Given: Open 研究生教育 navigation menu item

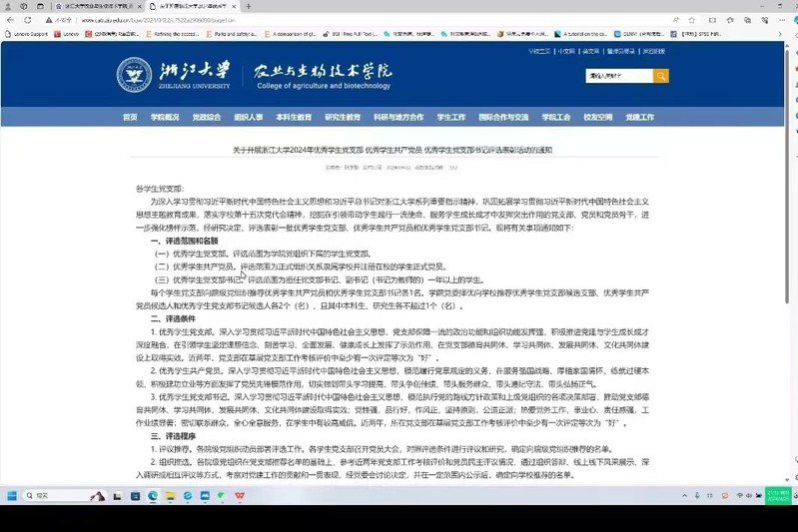Looking at the screenshot, I should pyautogui.click(x=343, y=117).
